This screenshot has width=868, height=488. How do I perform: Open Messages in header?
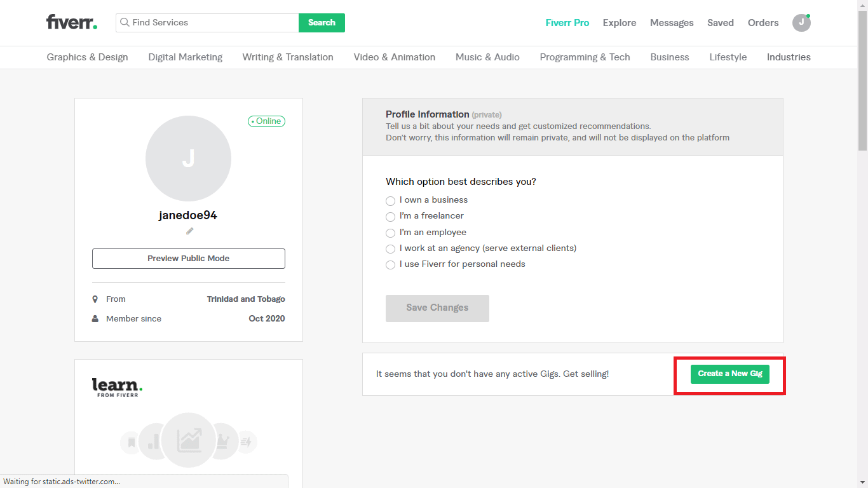pyautogui.click(x=672, y=23)
